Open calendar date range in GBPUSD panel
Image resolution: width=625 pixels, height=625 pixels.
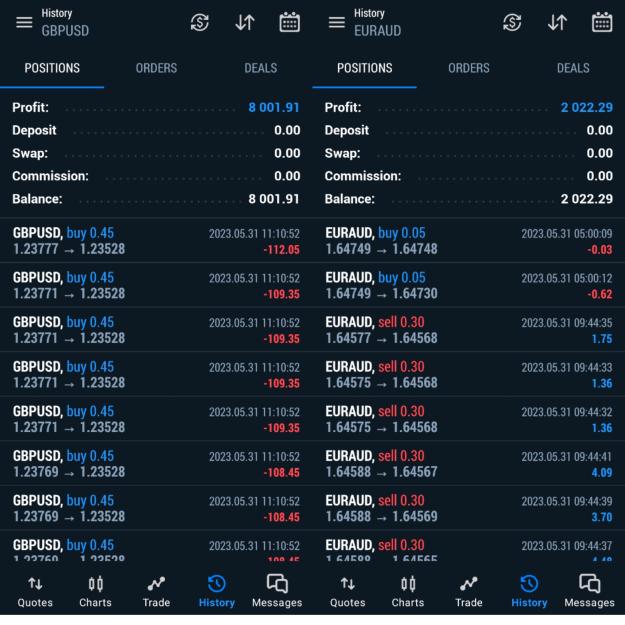(290, 22)
